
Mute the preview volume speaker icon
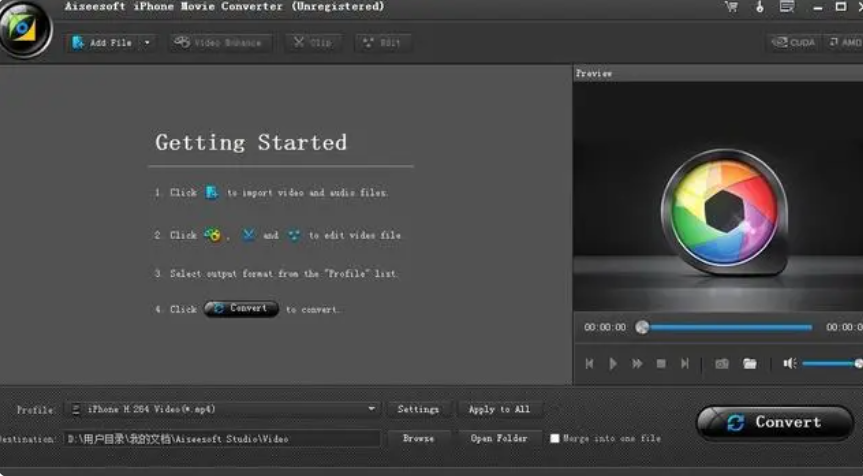(x=789, y=363)
